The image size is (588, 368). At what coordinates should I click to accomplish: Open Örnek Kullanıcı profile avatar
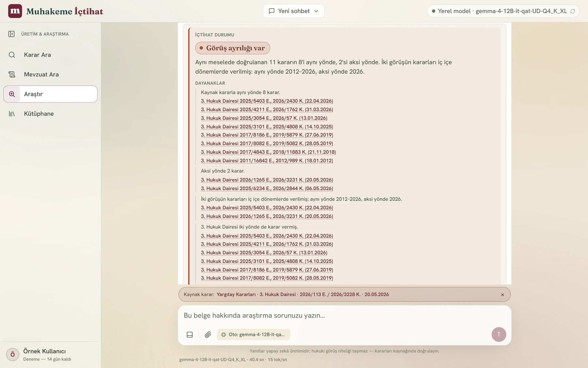click(x=13, y=354)
